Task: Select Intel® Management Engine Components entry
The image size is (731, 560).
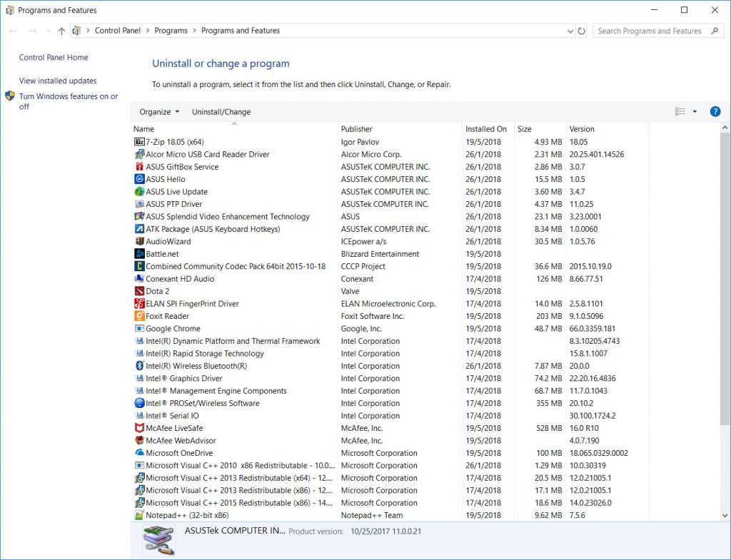Action: pos(389,390)
